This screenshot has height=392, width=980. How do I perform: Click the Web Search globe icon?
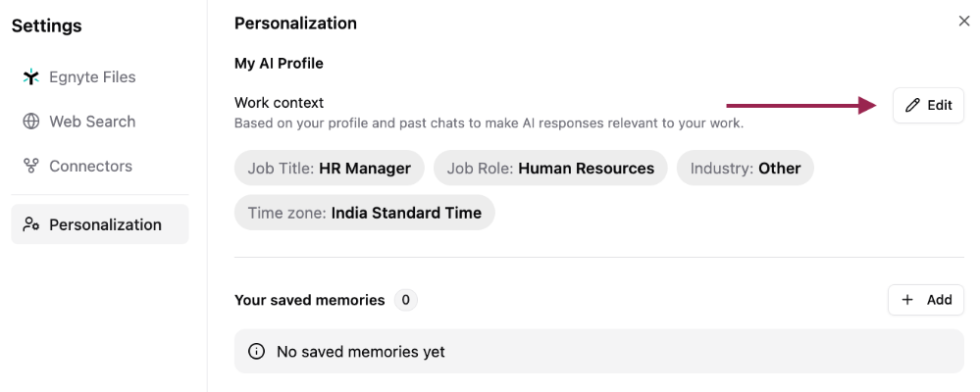pos(30,122)
